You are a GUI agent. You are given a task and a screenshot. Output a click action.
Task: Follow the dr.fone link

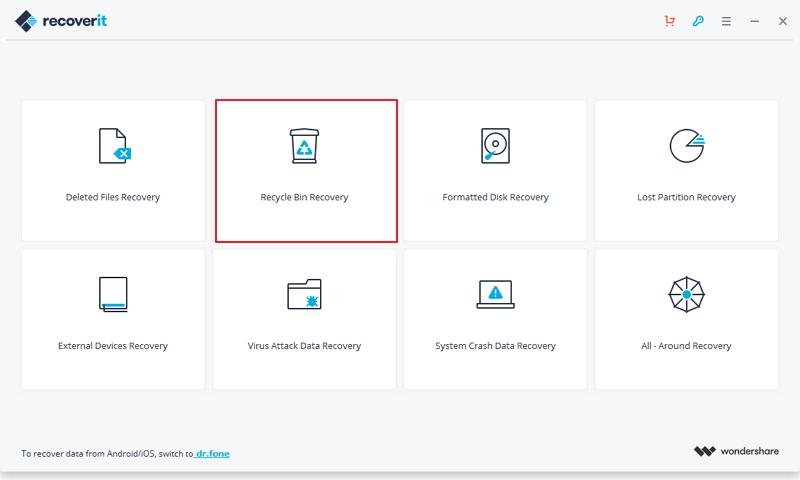tap(213, 453)
